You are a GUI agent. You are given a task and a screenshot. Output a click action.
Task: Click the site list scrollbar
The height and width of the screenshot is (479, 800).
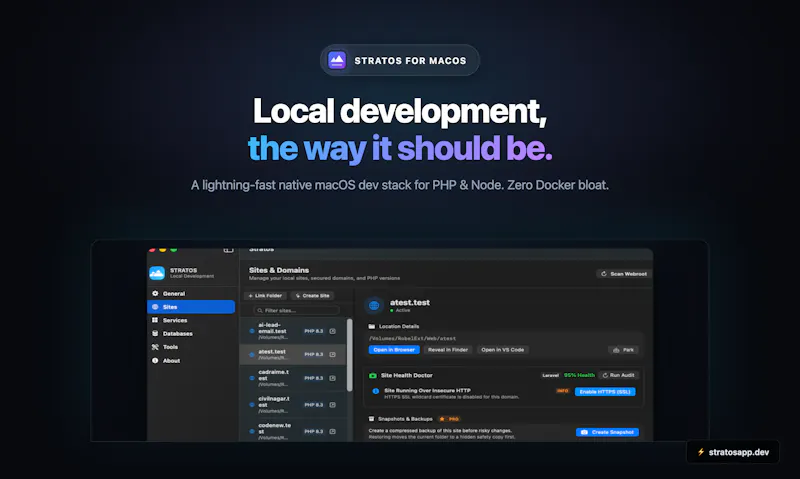click(349, 355)
